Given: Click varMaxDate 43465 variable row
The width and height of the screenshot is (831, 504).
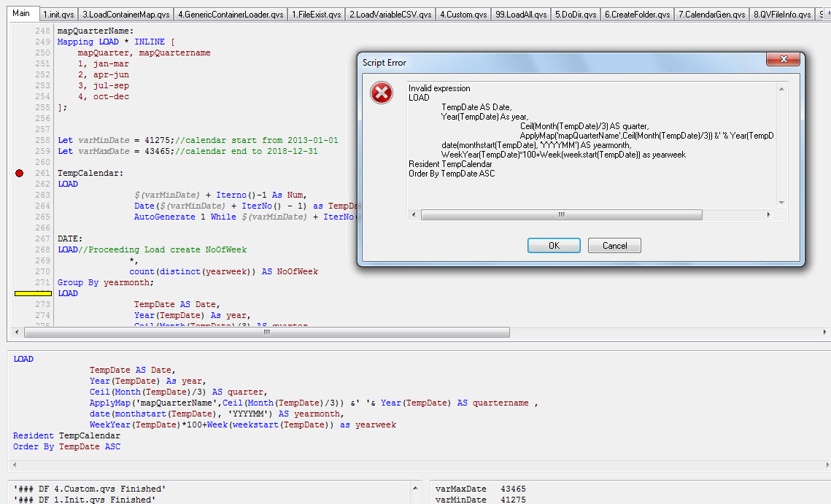Looking at the screenshot, I should click(481, 489).
